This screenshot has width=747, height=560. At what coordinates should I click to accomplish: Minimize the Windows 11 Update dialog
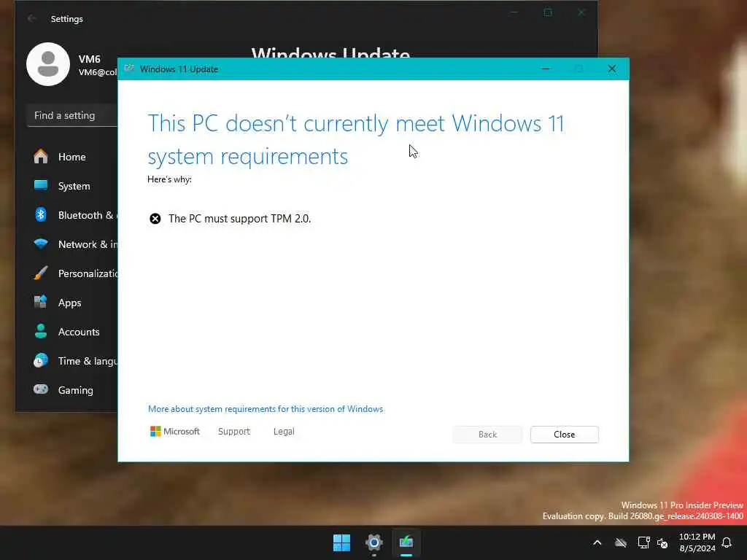pyautogui.click(x=546, y=69)
